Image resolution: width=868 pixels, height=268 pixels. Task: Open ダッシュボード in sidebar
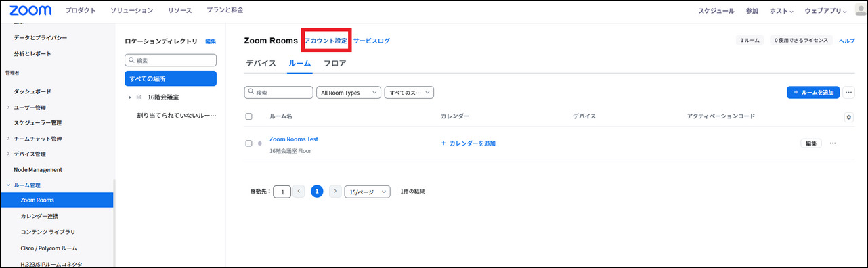point(32,91)
